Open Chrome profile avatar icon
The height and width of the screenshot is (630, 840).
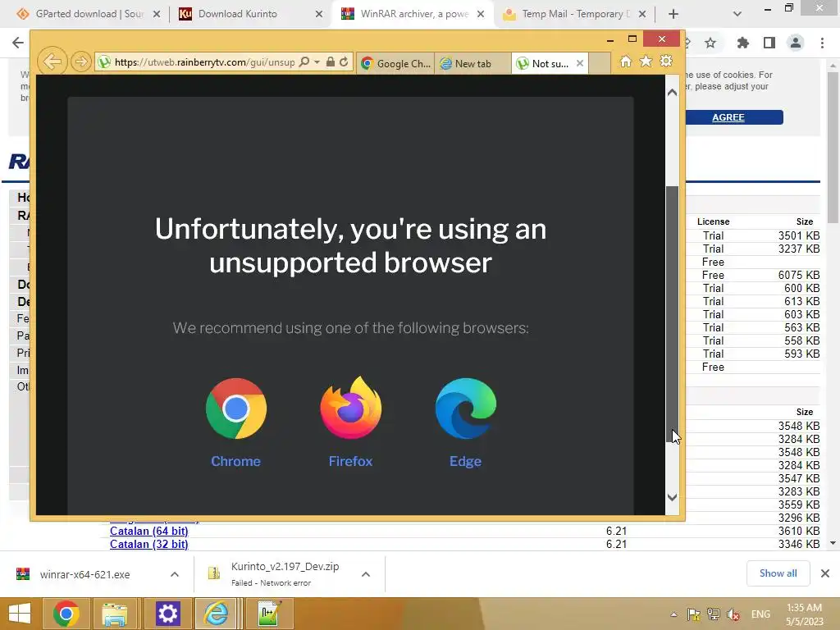(796, 43)
